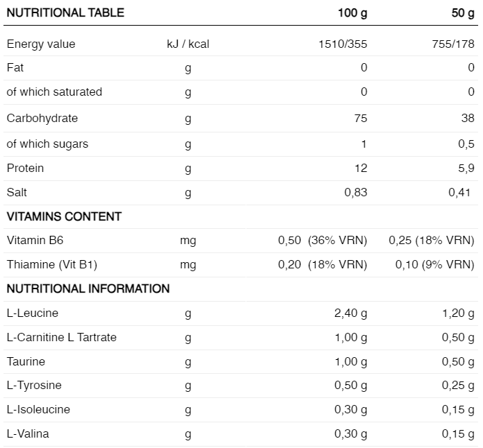483x448 pixels.
Task: Click the kJ / kcal unit text
Action: point(188,44)
